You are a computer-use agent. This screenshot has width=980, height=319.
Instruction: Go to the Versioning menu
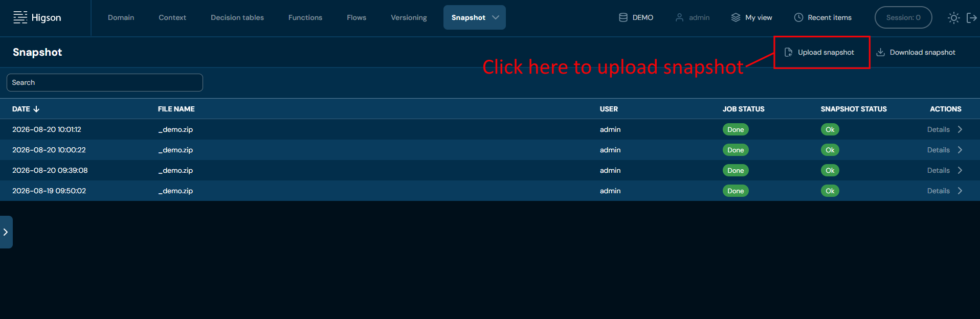point(409,17)
